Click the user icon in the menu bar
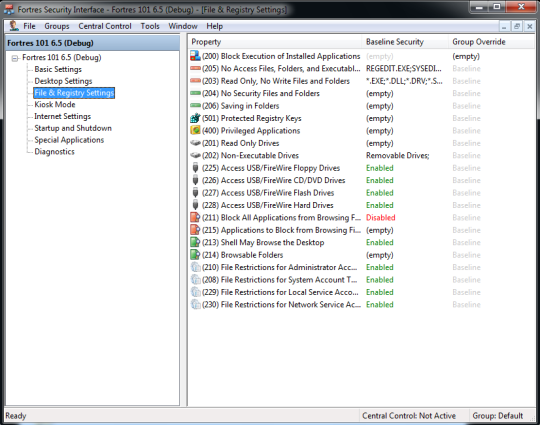The width and height of the screenshot is (540, 425). (x=13, y=26)
